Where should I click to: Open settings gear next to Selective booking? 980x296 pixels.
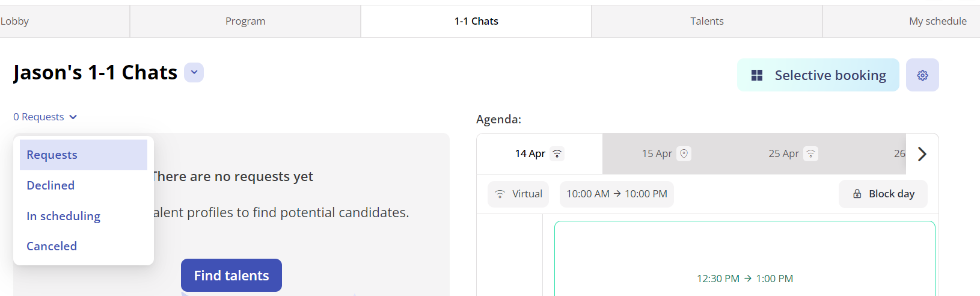(x=922, y=75)
